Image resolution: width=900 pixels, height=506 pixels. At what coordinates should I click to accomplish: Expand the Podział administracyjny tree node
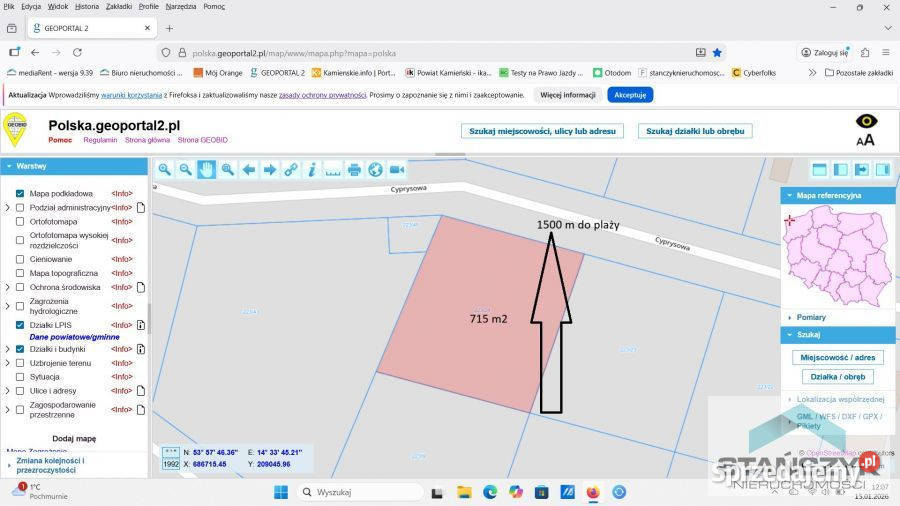[7, 207]
